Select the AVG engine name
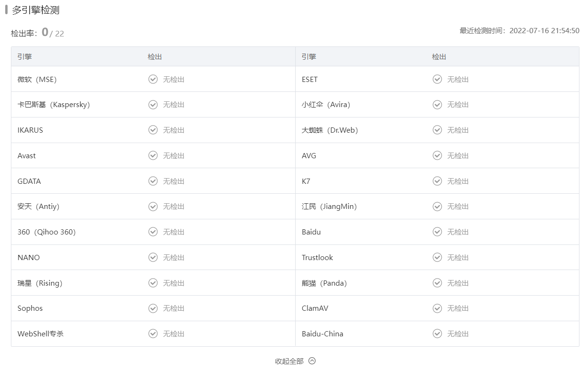588x370 pixels. (309, 155)
